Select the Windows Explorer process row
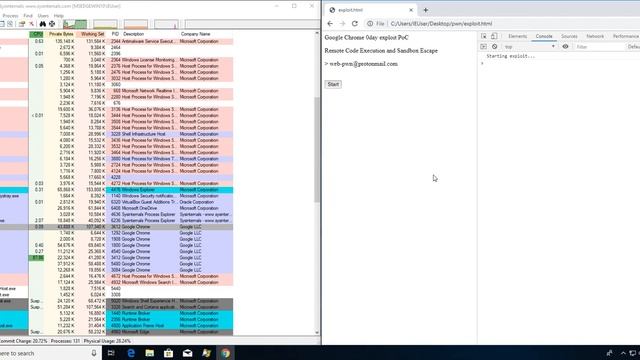The image size is (640, 360). coord(116,190)
